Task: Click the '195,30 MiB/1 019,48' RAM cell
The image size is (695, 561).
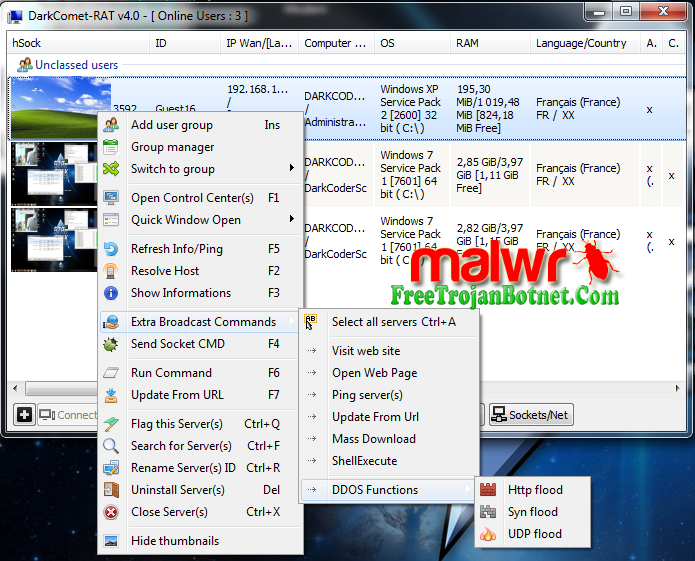Action: (490, 109)
